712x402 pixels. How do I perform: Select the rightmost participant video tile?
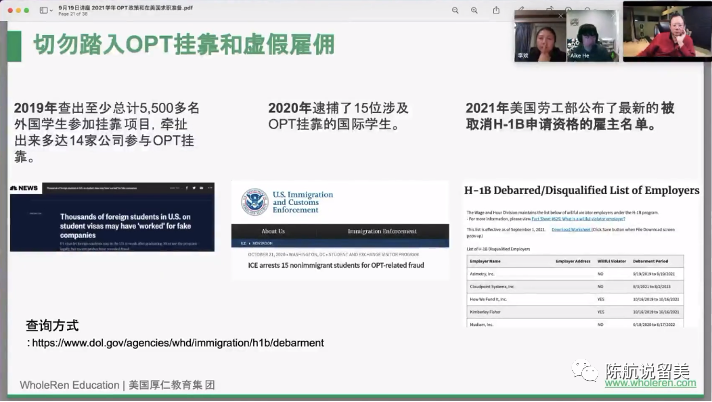680,30
